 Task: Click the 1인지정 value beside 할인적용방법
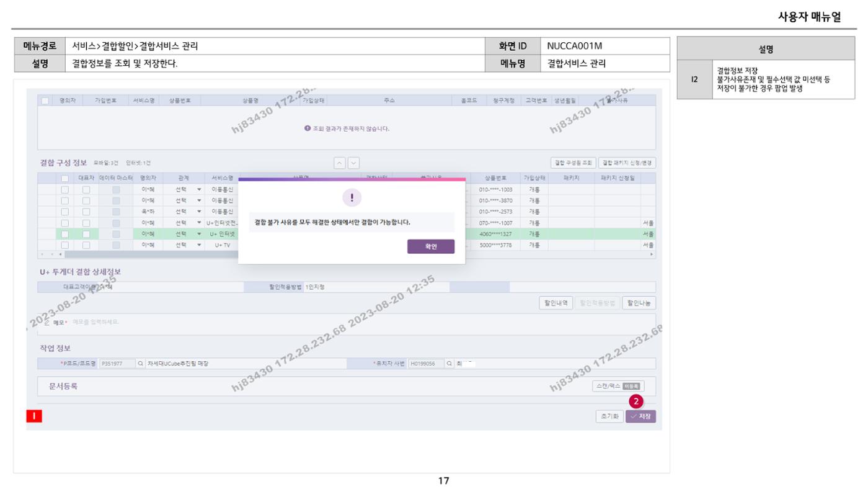[315, 287]
